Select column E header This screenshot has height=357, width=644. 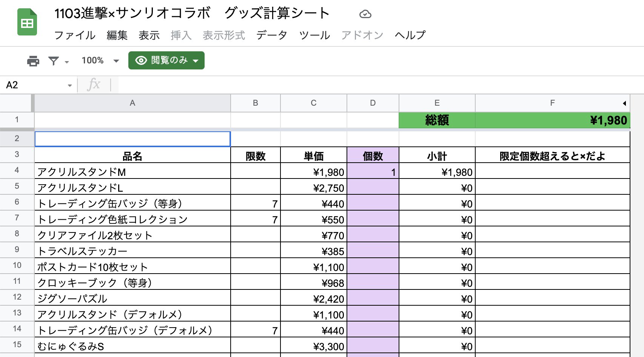point(437,103)
